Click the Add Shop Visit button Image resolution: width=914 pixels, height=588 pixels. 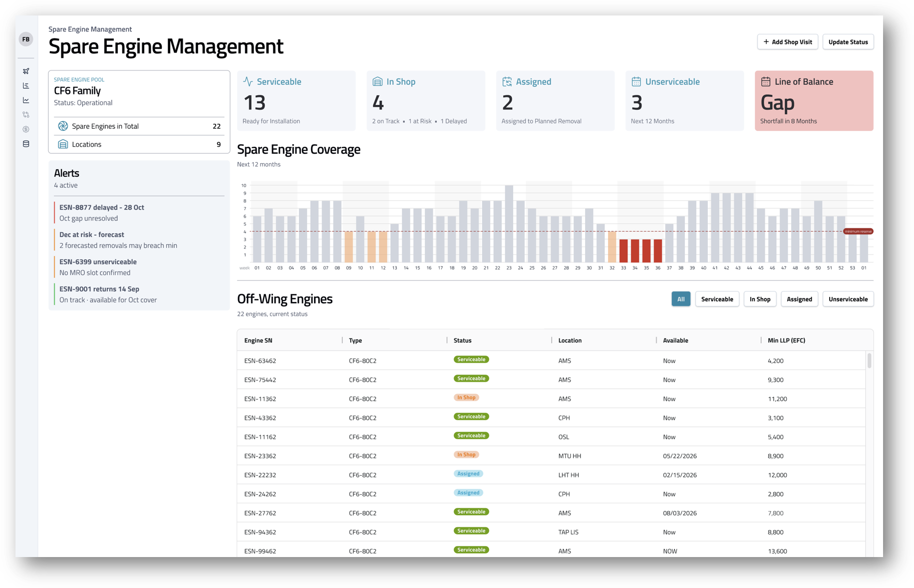[787, 42]
